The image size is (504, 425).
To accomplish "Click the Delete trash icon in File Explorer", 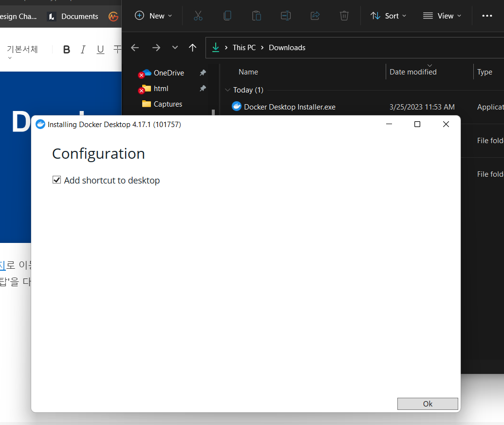I will pyautogui.click(x=344, y=16).
